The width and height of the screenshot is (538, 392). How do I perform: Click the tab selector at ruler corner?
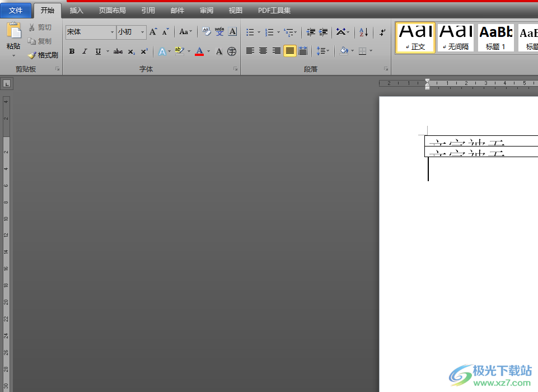(7, 84)
